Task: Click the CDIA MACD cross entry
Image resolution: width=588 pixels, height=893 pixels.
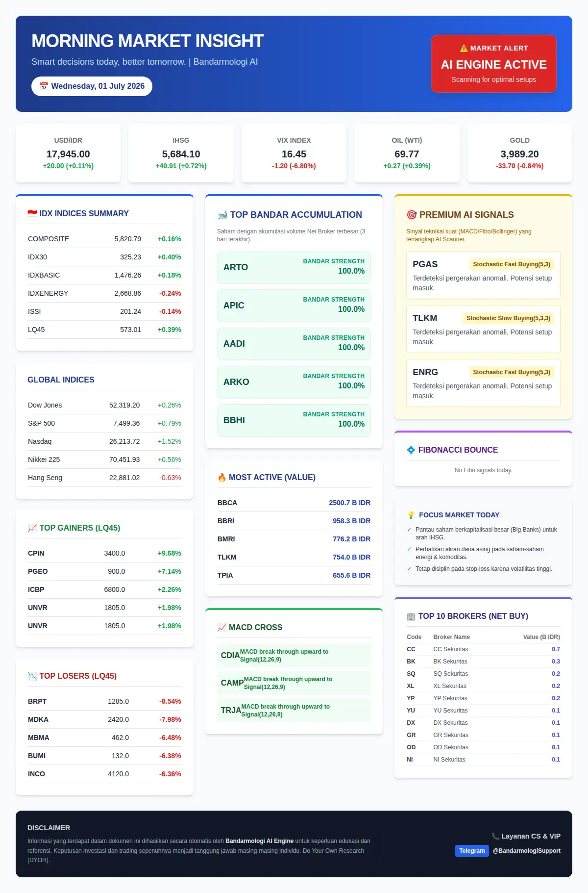Action: (294, 656)
